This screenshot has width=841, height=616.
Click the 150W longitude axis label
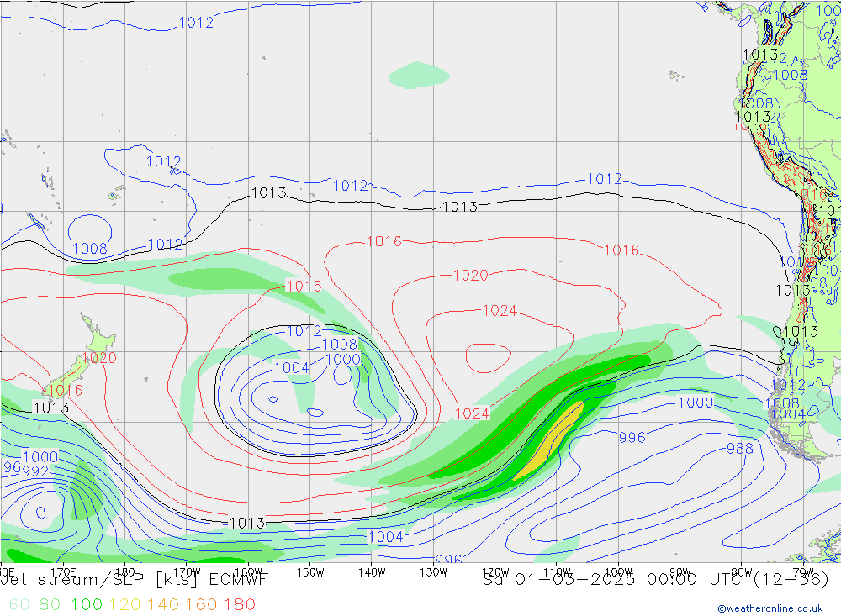(x=310, y=572)
